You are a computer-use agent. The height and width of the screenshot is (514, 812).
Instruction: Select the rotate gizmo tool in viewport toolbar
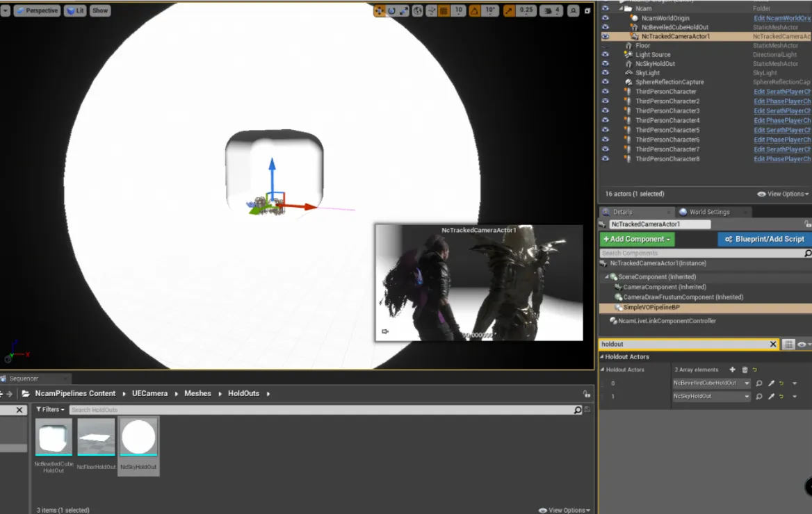392,10
